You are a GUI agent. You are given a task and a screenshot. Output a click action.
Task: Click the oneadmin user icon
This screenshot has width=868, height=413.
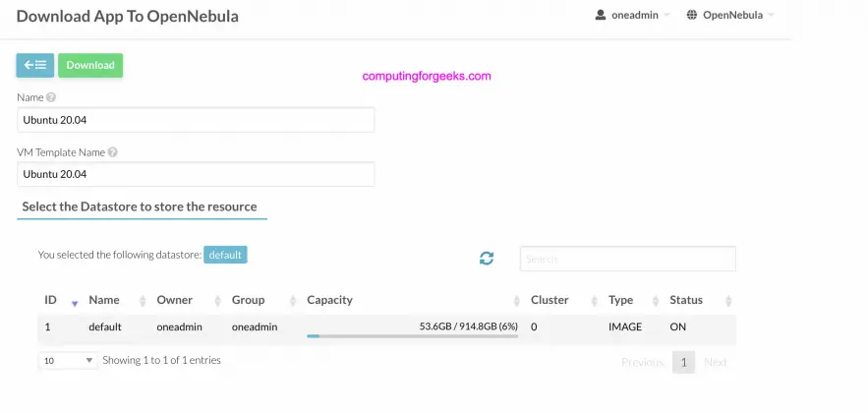[602, 16]
